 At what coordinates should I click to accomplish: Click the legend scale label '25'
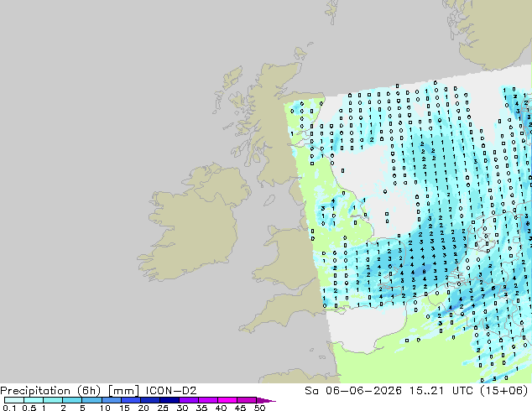tap(163, 408)
